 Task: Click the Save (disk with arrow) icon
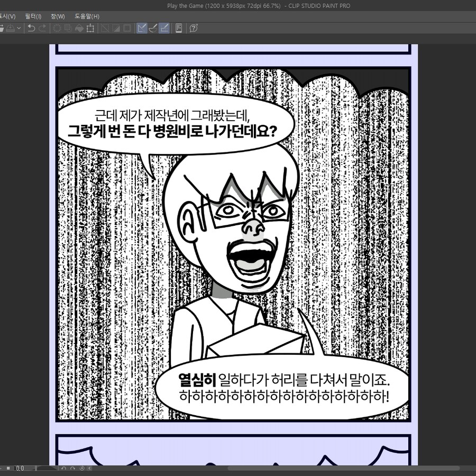pyautogui.click(x=10, y=28)
